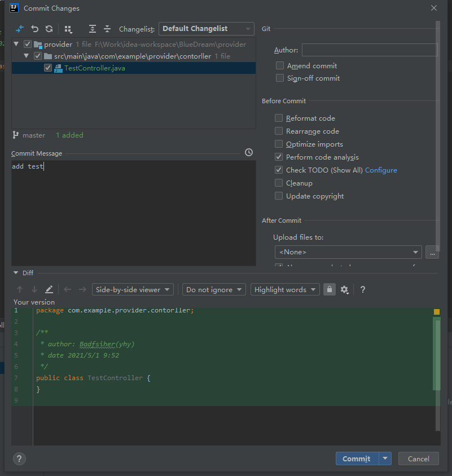Uncheck the src\main\java folder checkbox
The height and width of the screenshot is (476, 452).
click(38, 56)
